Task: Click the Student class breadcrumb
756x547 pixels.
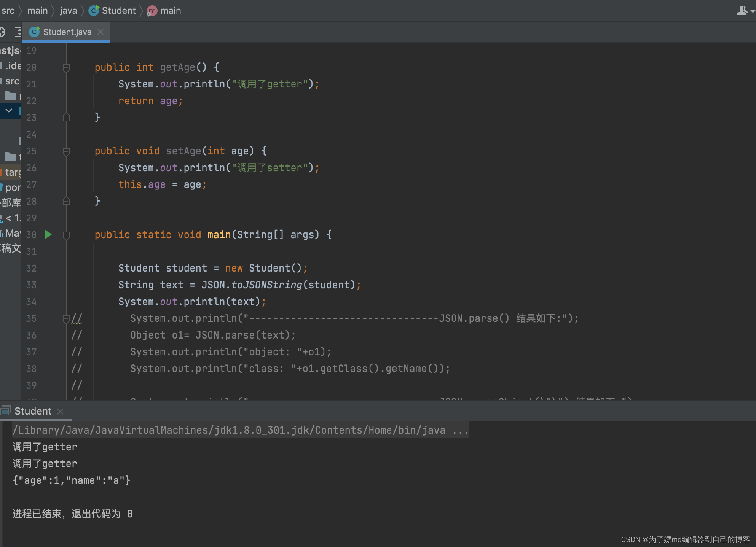Action: point(118,11)
